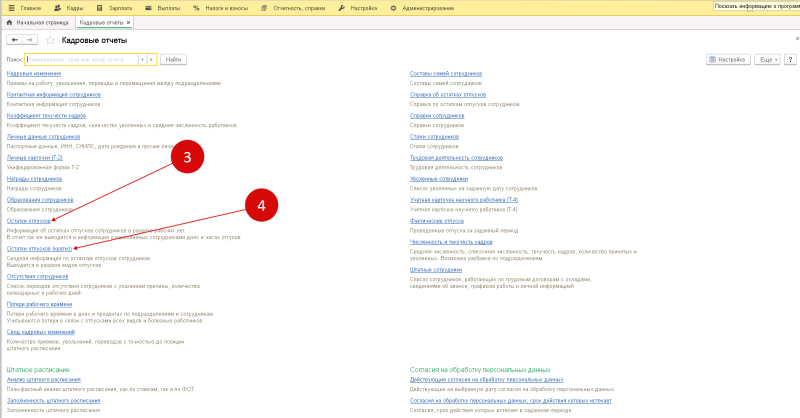Viewport: 800px width, 418px height.
Task: Open the Остатки отпусков (кратко) link
Action: pyautogui.click(x=39, y=249)
